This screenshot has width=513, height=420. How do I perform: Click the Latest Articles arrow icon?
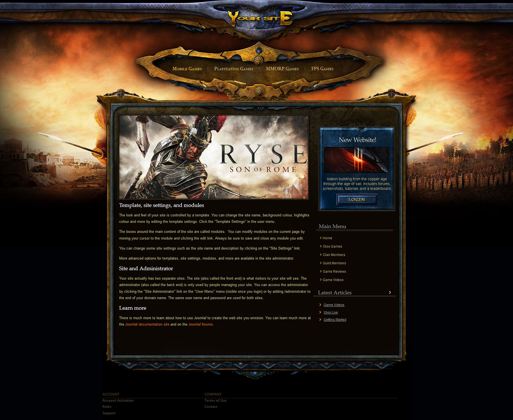click(390, 292)
